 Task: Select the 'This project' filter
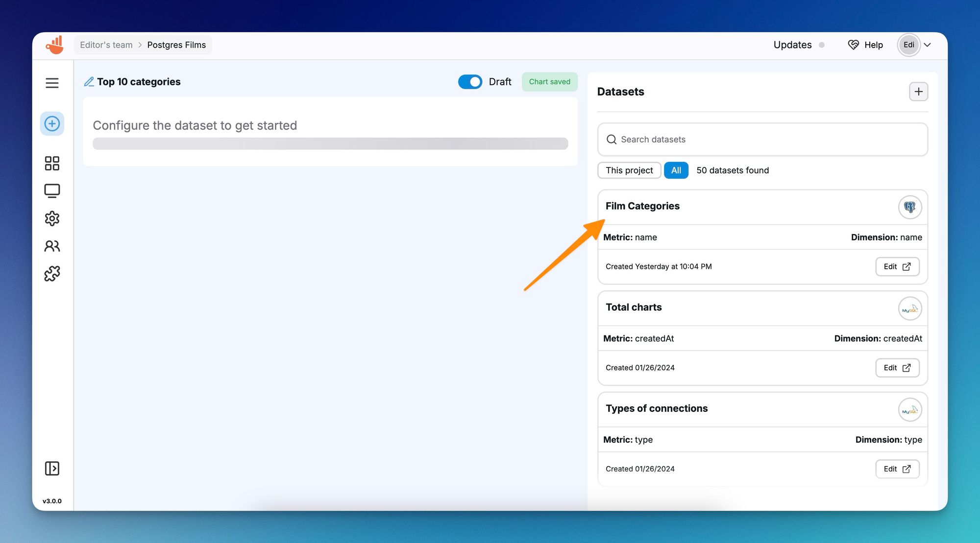click(629, 170)
